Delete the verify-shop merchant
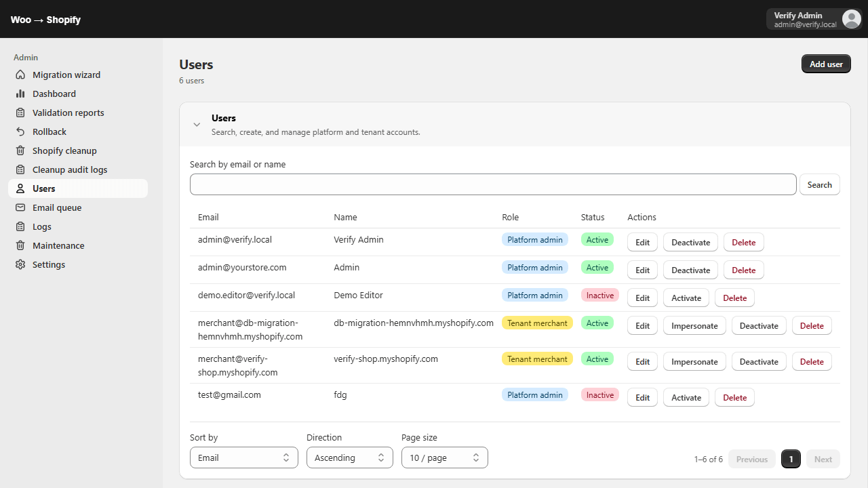This screenshot has width=868, height=488. [x=812, y=361]
